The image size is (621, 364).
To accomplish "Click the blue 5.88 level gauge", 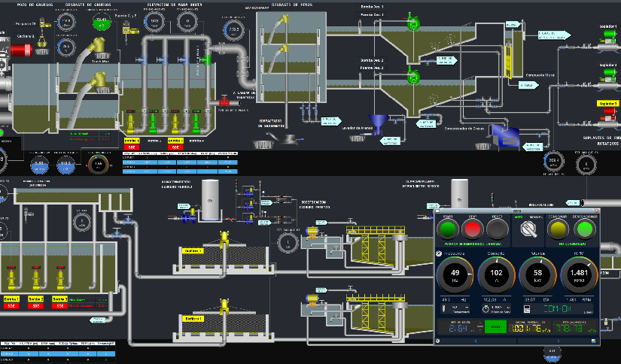I will point(39,165).
